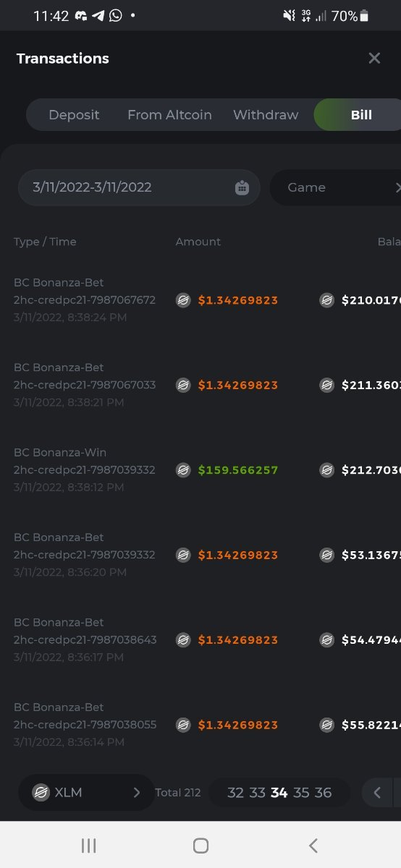Switch to the Deposit tab
The width and height of the screenshot is (401, 868).
(x=74, y=115)
